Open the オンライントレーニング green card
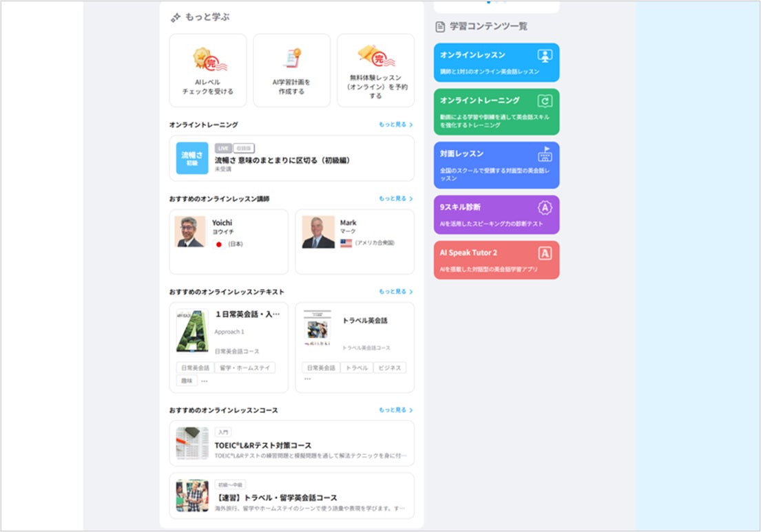The image size is (761, 532). pyautogui.click(x=497, y=112)
